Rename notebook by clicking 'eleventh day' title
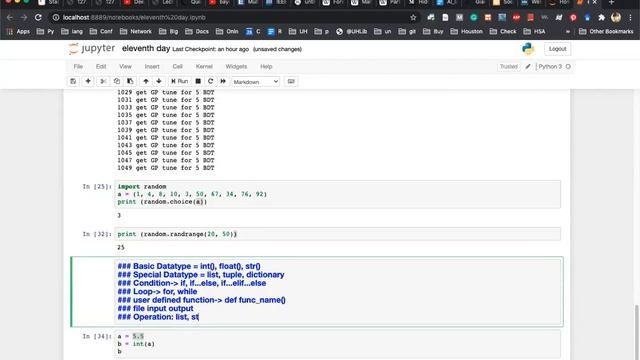Viewport: 640px width, 360px height. pos(146,49)
